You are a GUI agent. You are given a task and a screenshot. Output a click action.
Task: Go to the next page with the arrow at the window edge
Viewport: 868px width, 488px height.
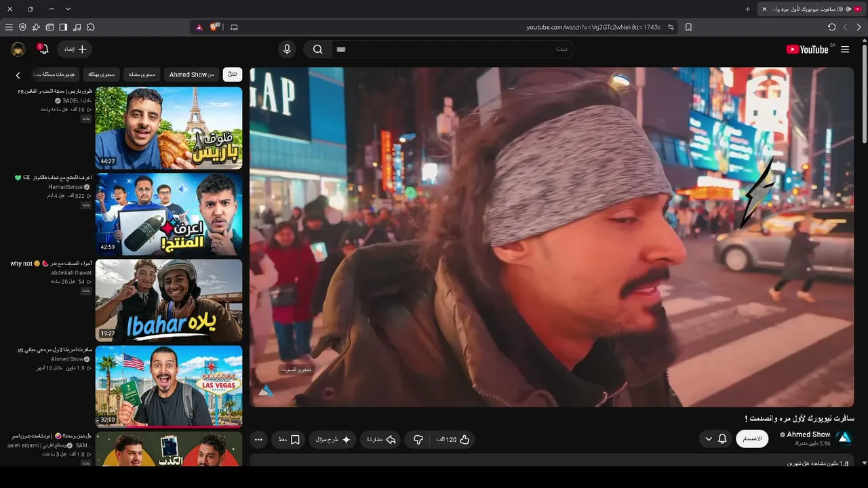859,27
